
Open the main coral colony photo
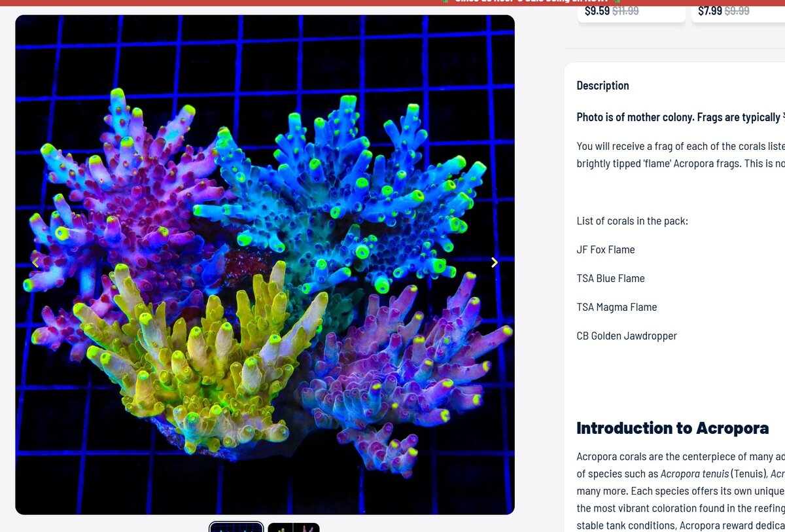click(x=265, y=264)
